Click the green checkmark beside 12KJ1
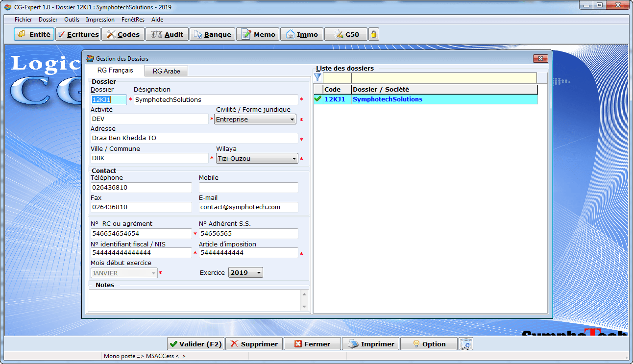 318,99
